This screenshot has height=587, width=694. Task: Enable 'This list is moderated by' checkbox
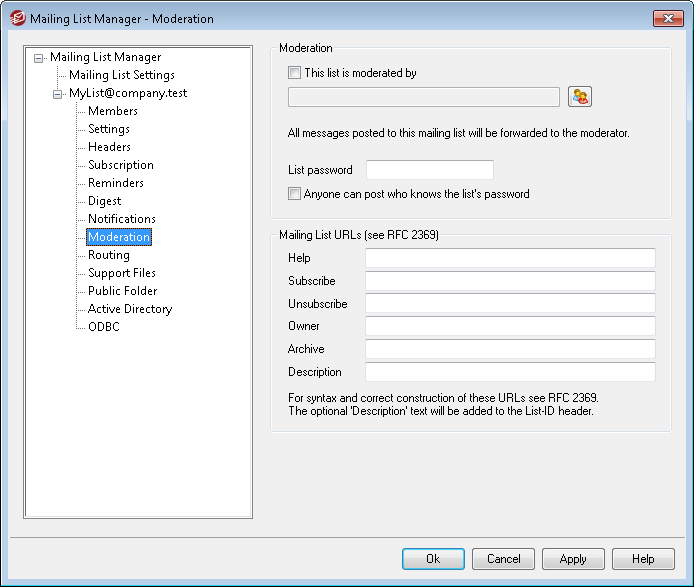[x=294, y=73]
